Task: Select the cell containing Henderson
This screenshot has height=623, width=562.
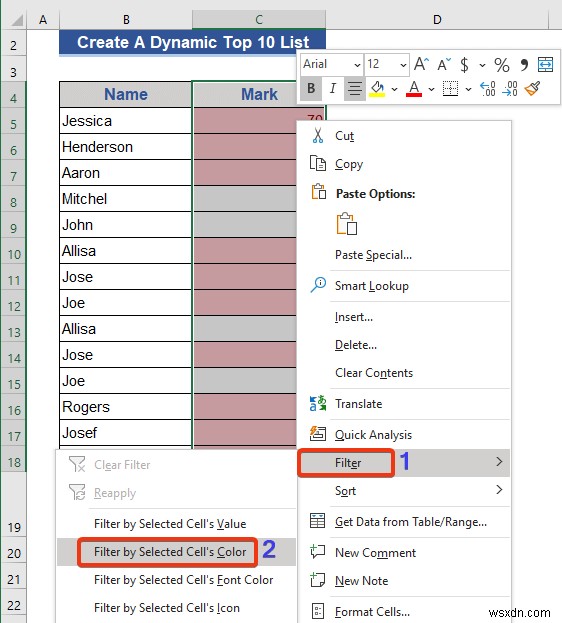Action: click(126, 147)
